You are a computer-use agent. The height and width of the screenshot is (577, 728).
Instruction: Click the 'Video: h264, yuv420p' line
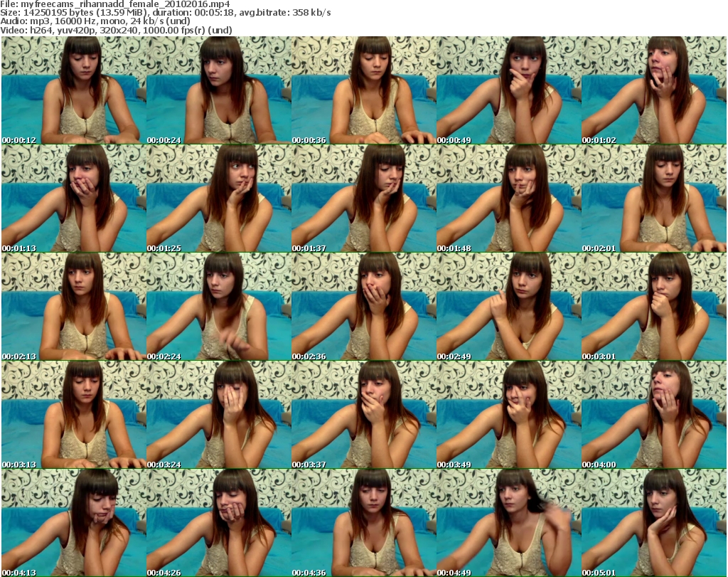click(116, 30)
